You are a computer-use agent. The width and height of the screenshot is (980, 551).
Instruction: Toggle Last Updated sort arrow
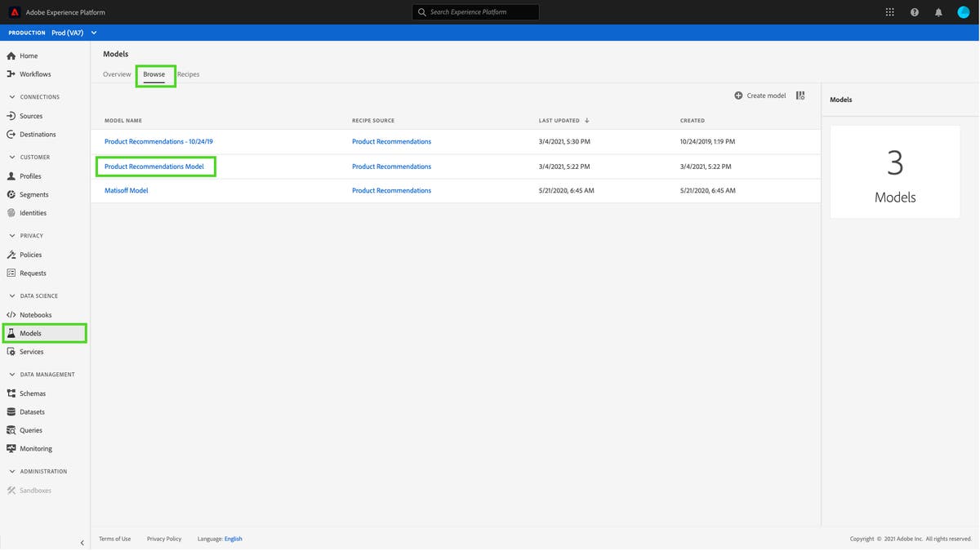pyautogui.click(x=587, y=121)
